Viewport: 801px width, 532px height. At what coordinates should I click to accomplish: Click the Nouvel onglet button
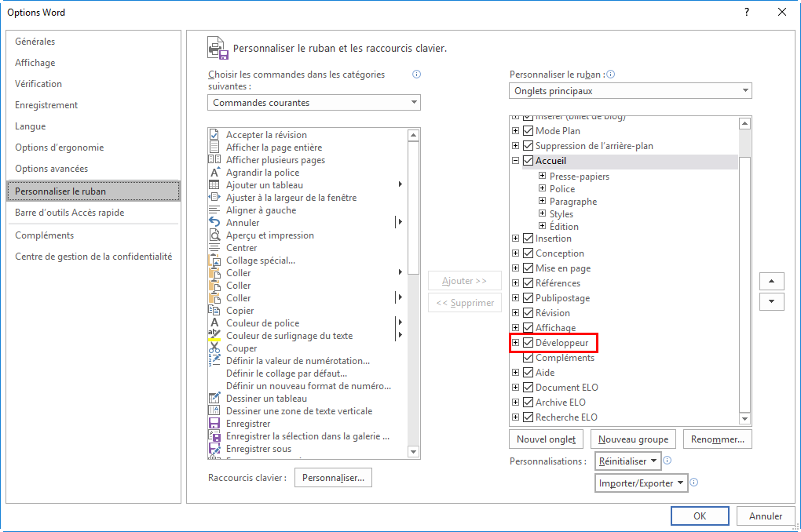pos(545,439)
